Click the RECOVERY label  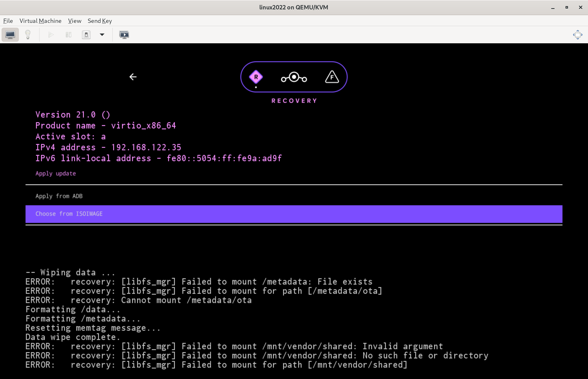click(x=294, y=101)
